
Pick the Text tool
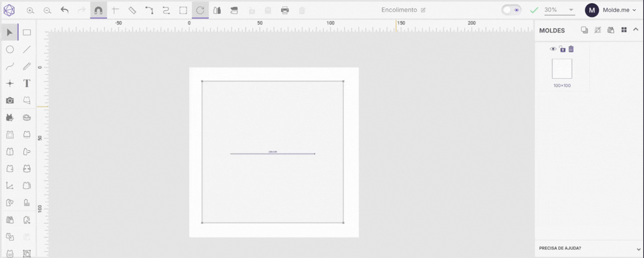(27, 83)
